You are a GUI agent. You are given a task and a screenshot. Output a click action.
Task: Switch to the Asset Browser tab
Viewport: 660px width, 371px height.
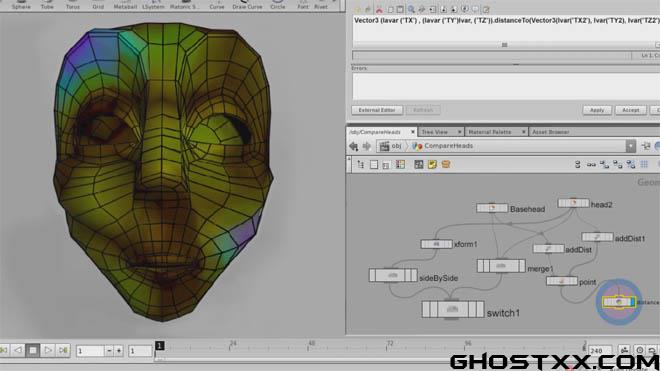[551, 132]
